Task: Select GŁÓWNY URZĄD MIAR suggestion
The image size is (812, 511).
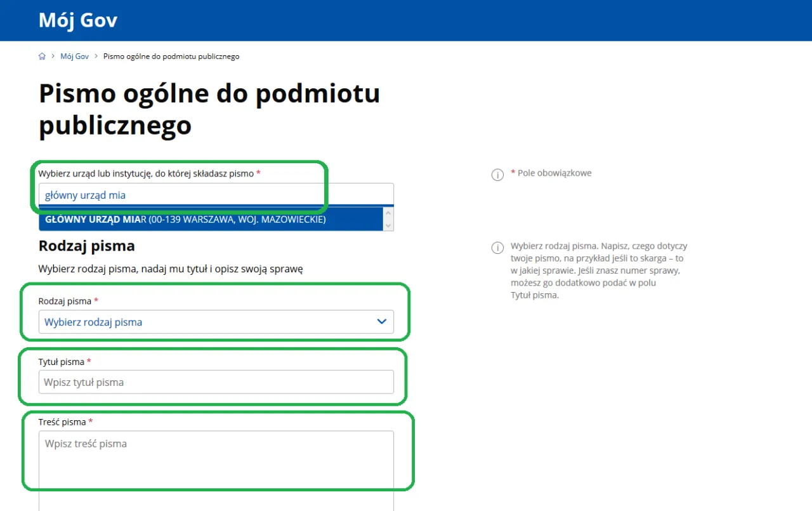Action: [211, 220]
